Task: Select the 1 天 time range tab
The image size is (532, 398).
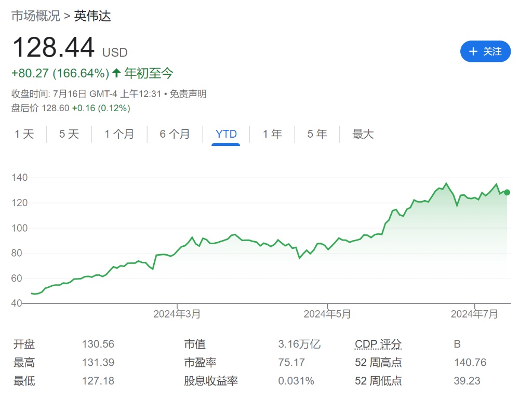Action: coord(24,134)
